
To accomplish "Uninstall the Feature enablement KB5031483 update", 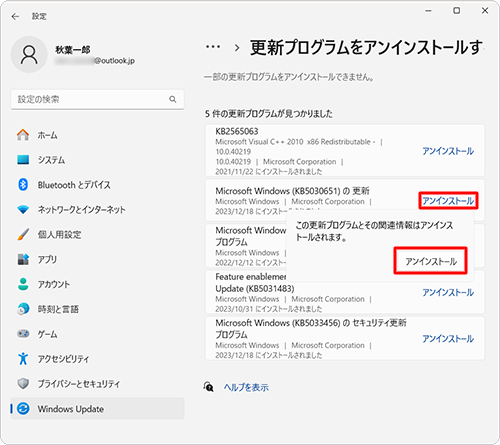I will click(x=448, y=292).
